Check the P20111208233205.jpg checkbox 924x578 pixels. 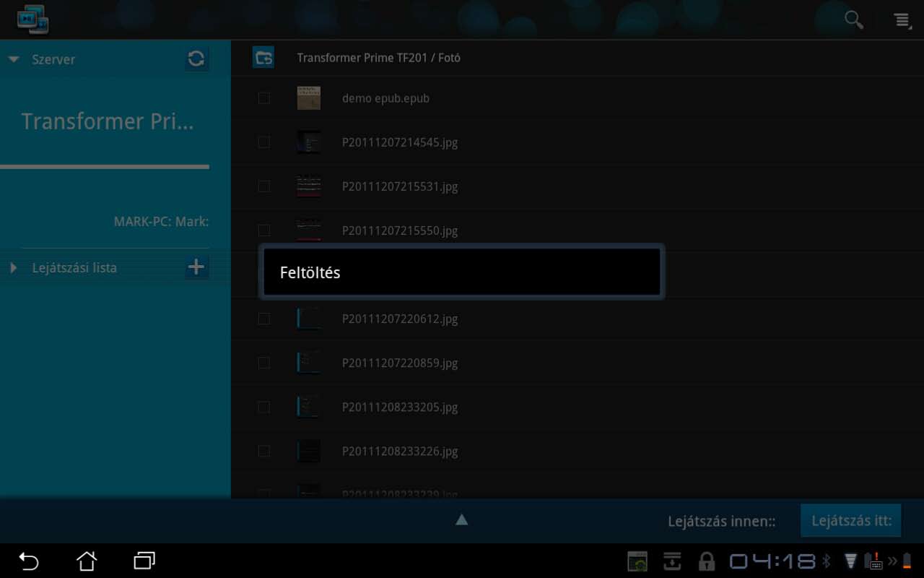click(x=264, y=407)
